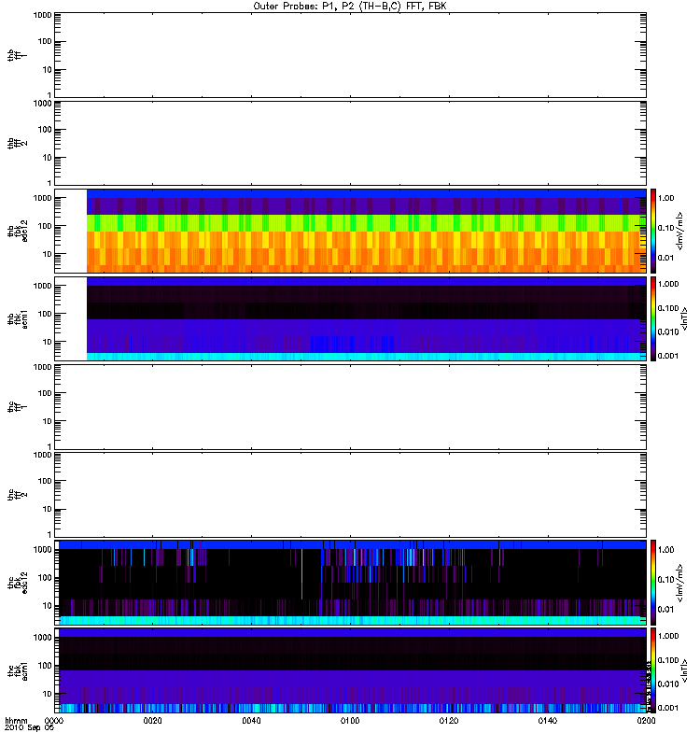This screenshot has height=747, width=700.
Task: Click '<|mV/m|>' unit beside thb edc12 color bar
Action: [x=680, y=231]
